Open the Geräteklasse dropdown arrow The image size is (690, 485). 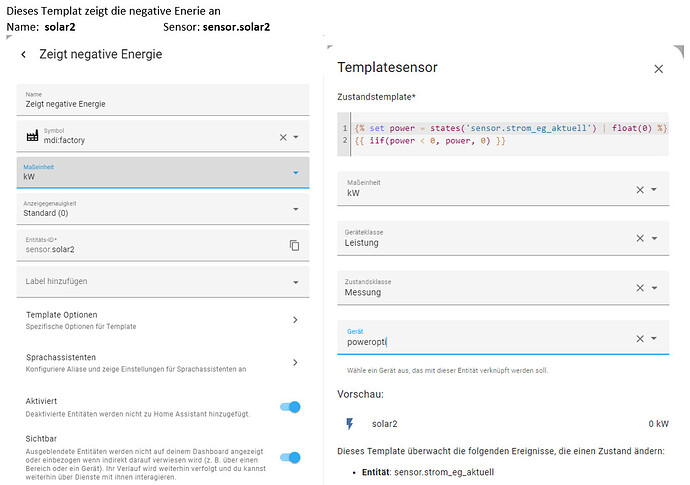(654, 238)
